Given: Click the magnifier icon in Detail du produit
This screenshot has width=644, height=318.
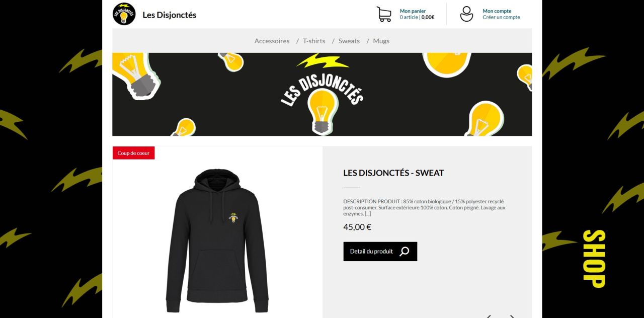Looking at the screenshot, I should coord(405,252).
